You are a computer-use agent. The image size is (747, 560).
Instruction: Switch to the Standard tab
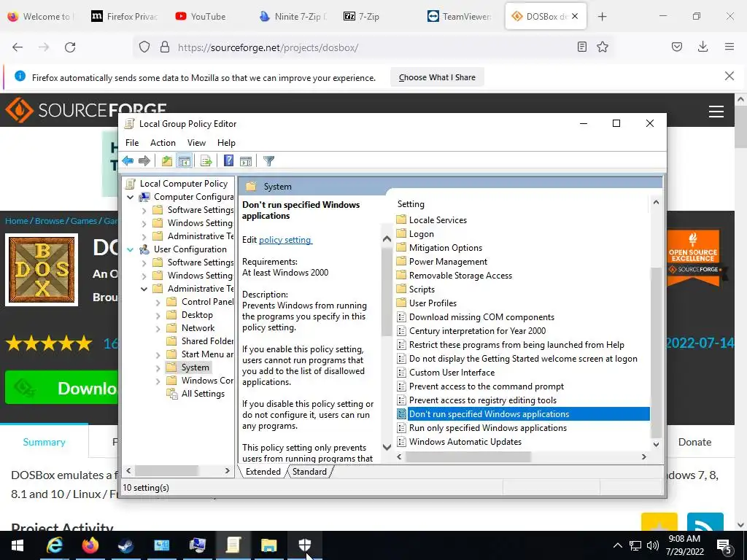(x=309, y=472)
